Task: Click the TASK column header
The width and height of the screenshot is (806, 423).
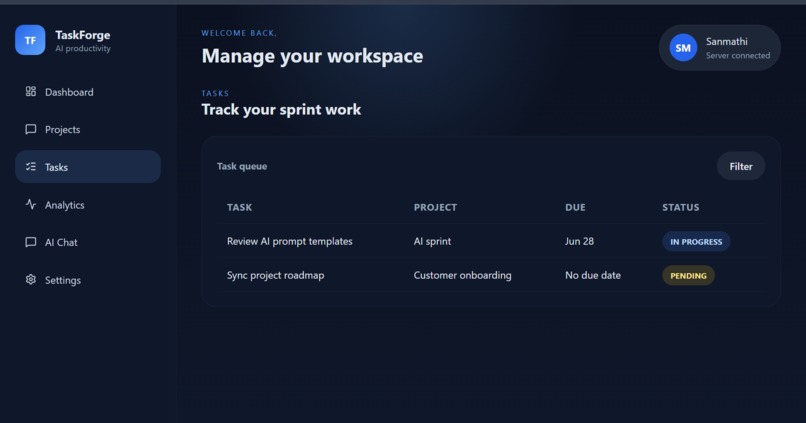Action: (240, 207)
